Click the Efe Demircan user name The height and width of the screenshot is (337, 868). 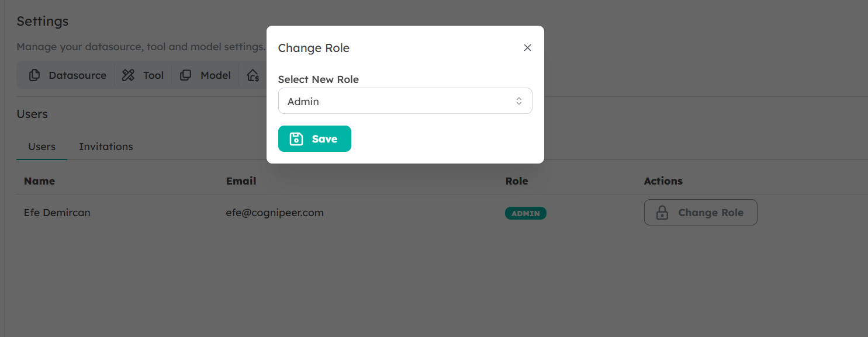coord(57,213)
